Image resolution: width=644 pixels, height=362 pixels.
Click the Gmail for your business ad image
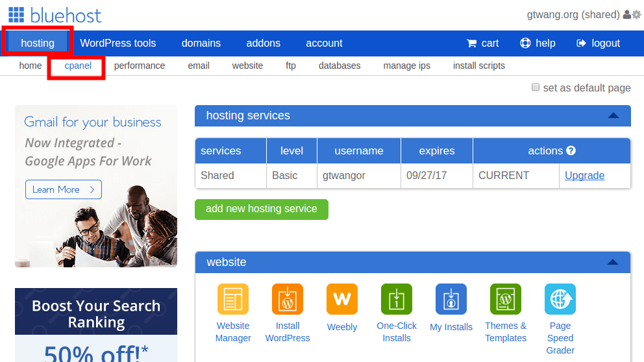tap(96, 186)
